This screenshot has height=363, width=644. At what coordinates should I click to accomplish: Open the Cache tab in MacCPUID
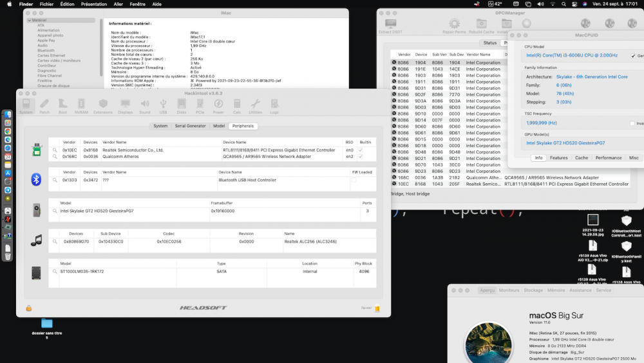click(582, 158)
